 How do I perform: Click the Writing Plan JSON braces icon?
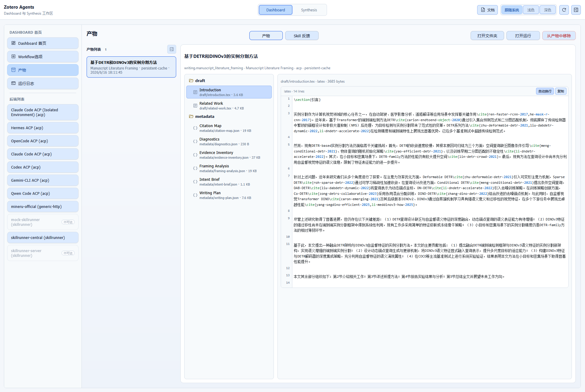(x=195, y=195)
